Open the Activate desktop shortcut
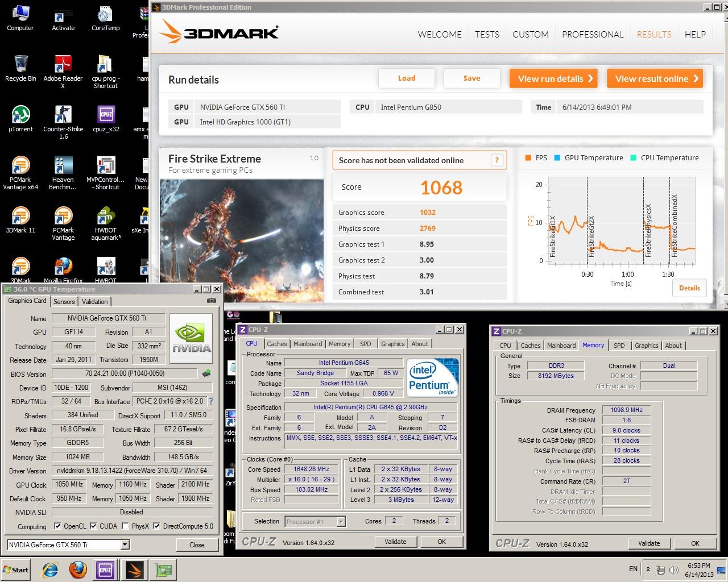The width and height of the screenshot is (728, 582). [x=63, y=18]
